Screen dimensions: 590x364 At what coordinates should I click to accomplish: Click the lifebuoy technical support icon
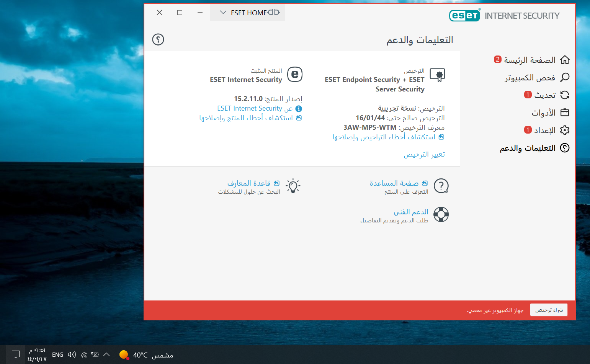pos(441,214)
